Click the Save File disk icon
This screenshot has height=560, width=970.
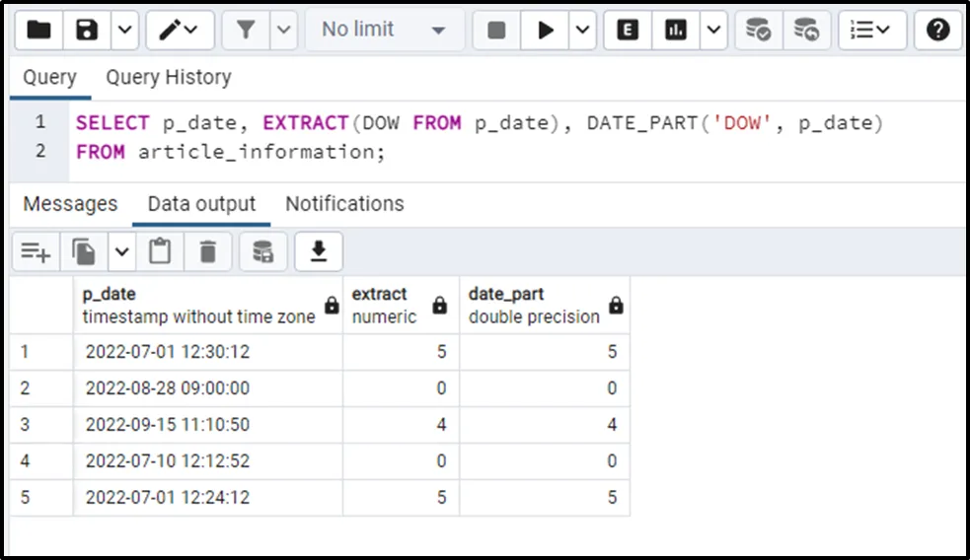88,31
